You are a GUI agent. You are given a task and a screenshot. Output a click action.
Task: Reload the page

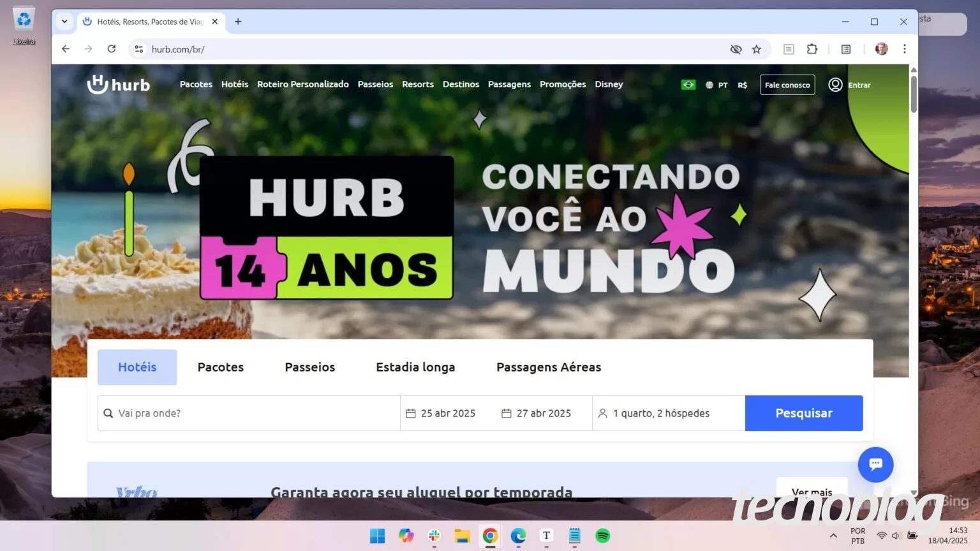112,49
